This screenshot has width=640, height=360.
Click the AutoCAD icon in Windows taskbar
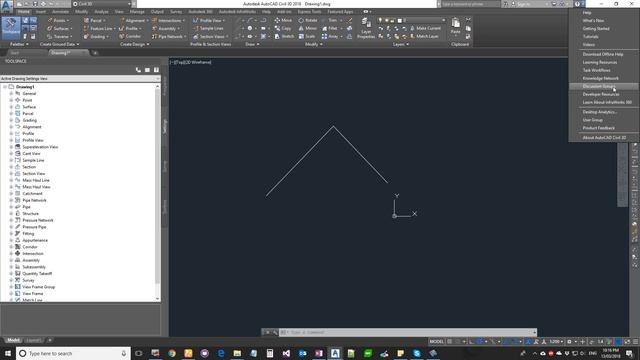tap(335, 353)
